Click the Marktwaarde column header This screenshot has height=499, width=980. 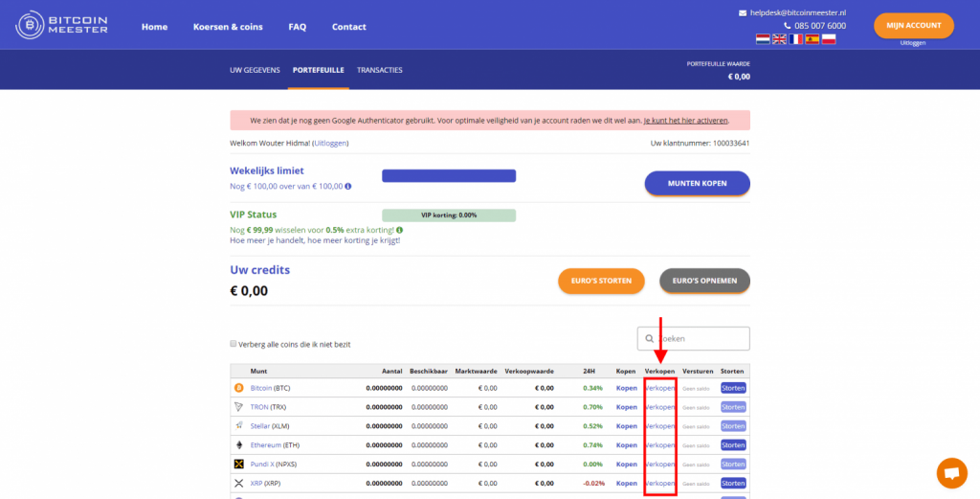(x=477, y=372)
